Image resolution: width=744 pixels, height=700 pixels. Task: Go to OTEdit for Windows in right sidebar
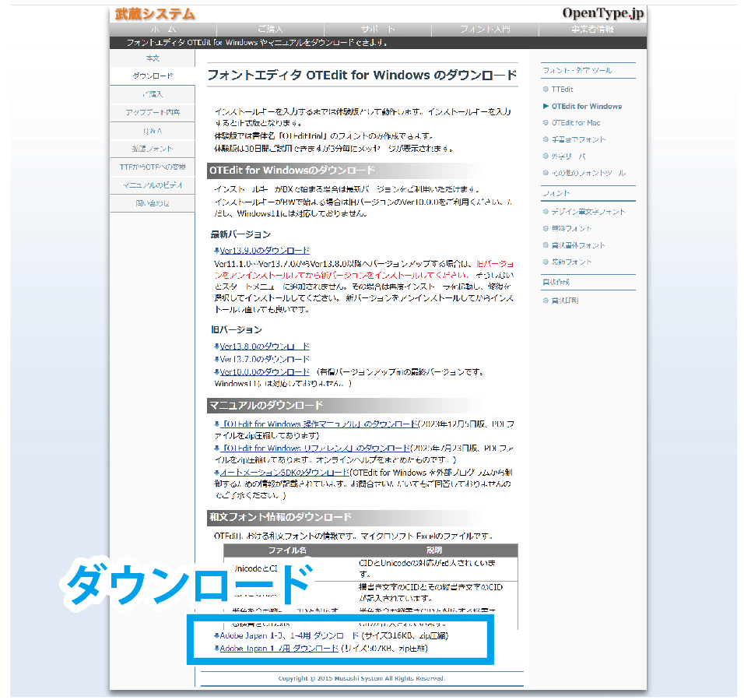pos(587,106)
